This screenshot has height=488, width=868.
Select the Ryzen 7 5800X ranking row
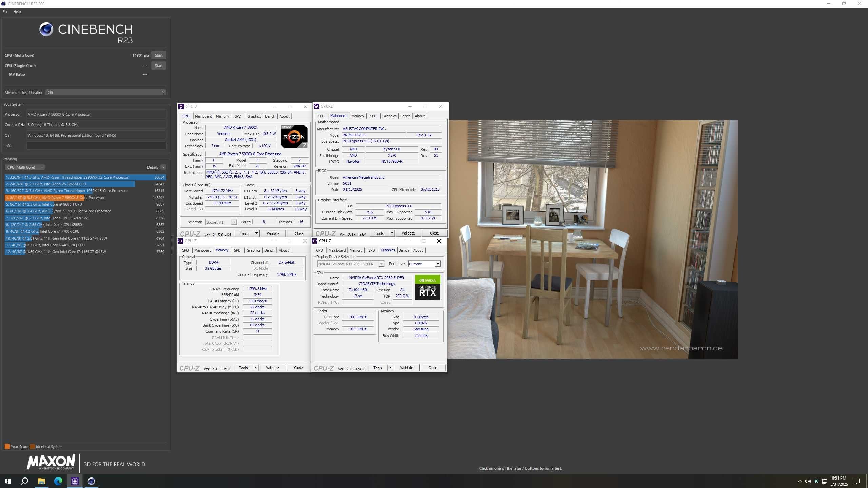(85, 198)
